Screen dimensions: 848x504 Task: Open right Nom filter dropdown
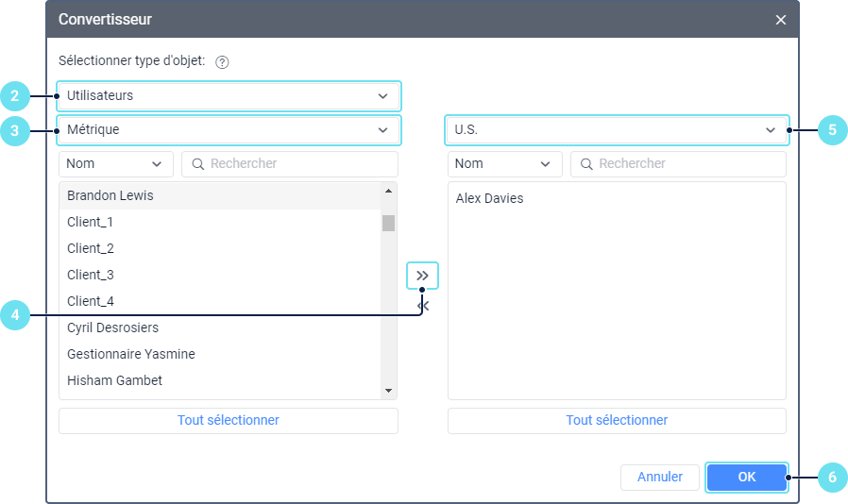[504, 164]
